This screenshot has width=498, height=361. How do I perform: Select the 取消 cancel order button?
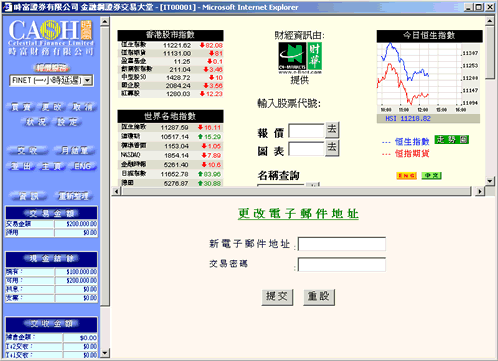(x=82, y=107)
